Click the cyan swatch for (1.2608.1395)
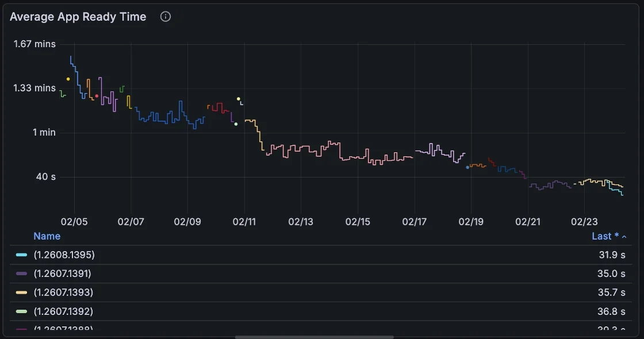 [x=21, y=255]
